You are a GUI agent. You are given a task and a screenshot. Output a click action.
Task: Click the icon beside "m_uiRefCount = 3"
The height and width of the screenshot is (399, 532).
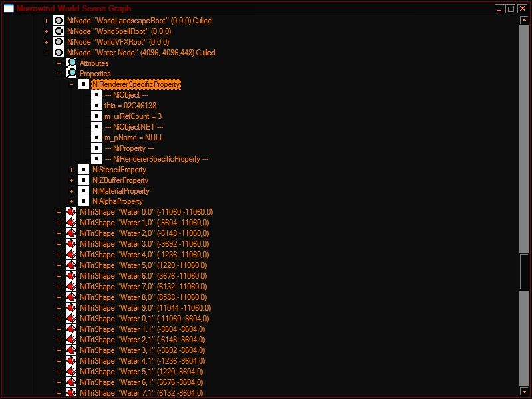coord(96,116)
